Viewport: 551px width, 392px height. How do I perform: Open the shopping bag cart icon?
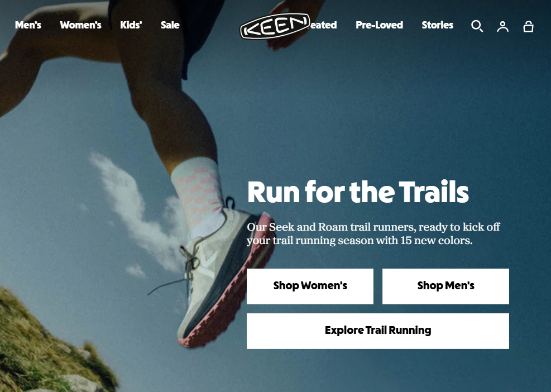528,26
